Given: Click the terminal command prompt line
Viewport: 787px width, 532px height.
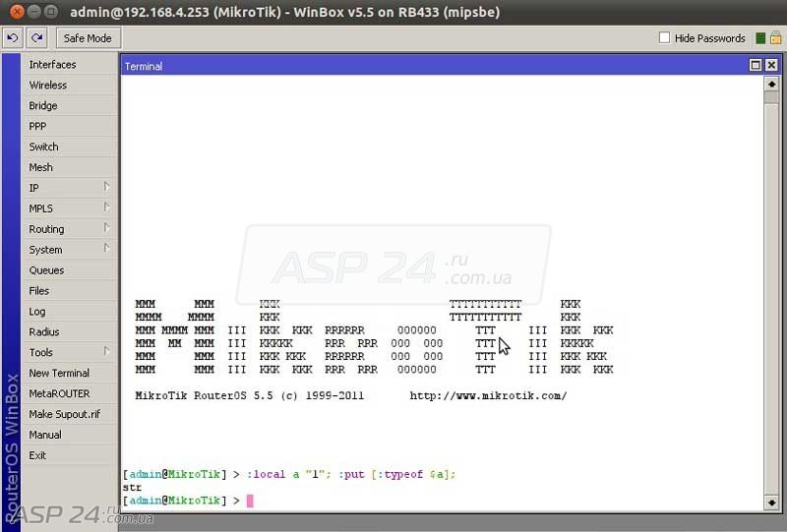Looking at the screenshot, I should (393, 501).
